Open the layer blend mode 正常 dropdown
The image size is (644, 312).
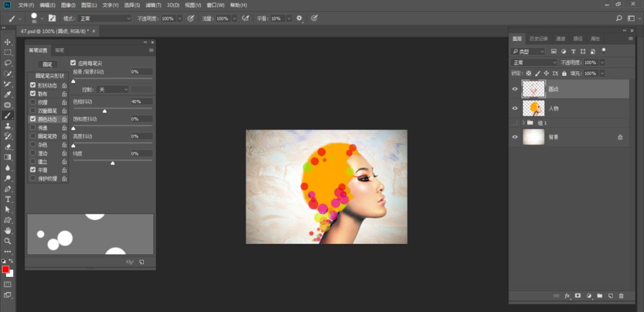coord(534,63)
